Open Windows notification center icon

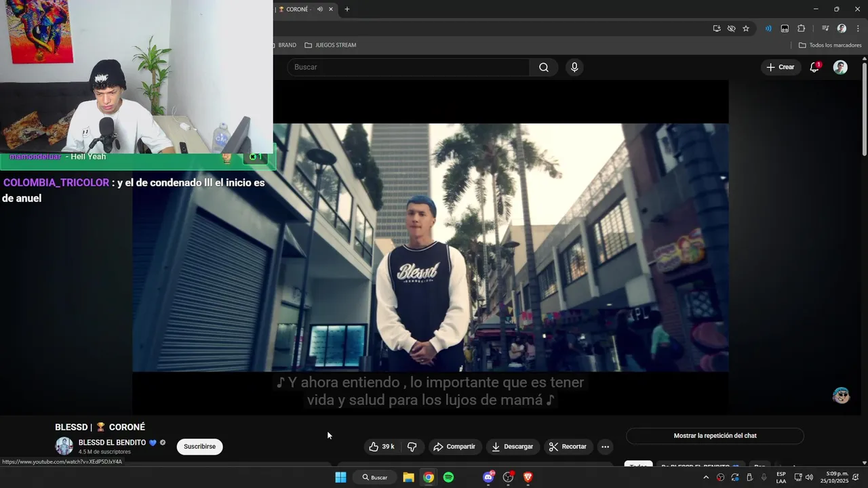click(856, 477)
